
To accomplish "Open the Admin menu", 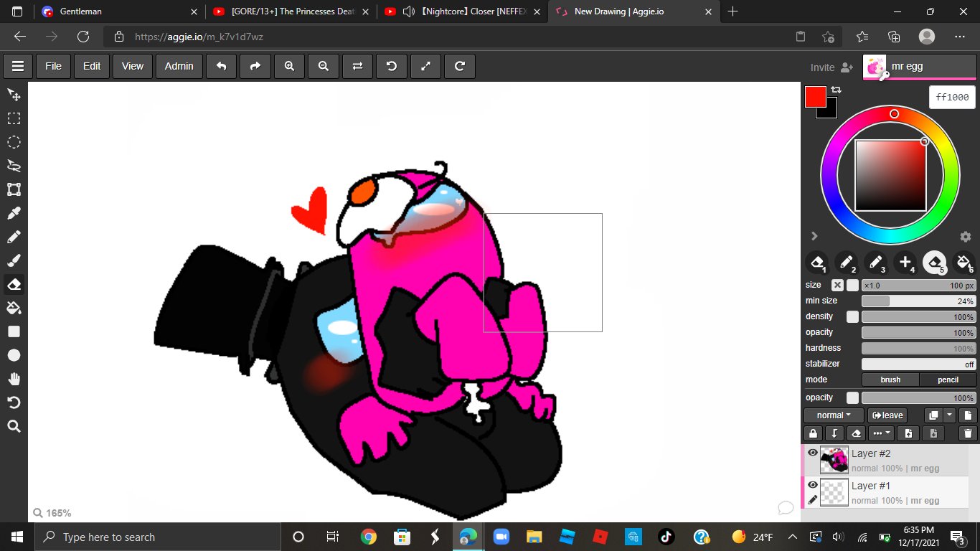I will tap(179, 66).
